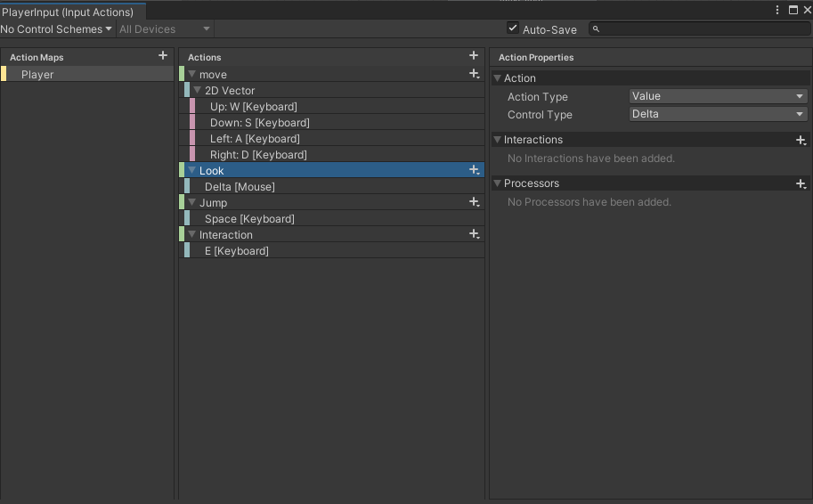Add a new processor
Viewport: 813px width, 504px height.
pos(801,183)
